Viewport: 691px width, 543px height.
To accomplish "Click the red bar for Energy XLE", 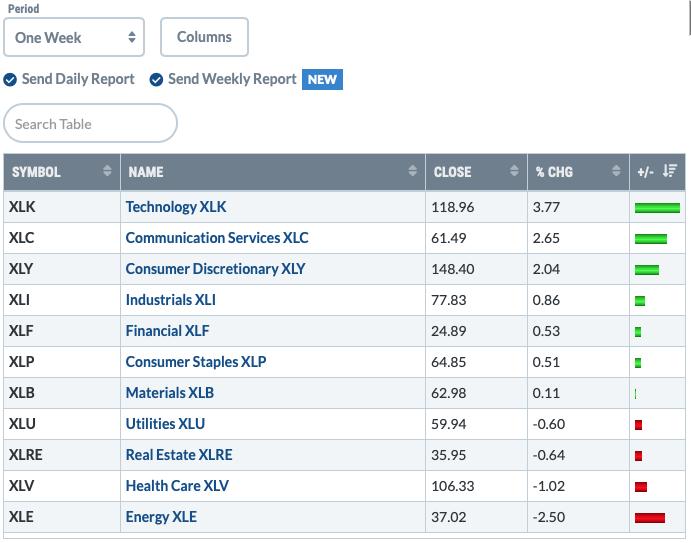I will tap(650, 517).
